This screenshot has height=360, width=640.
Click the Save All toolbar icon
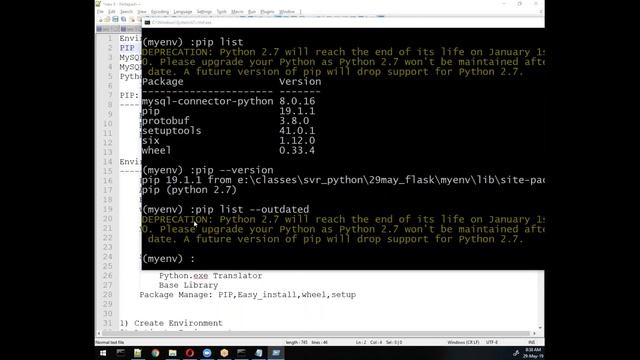tap(124, 20)
